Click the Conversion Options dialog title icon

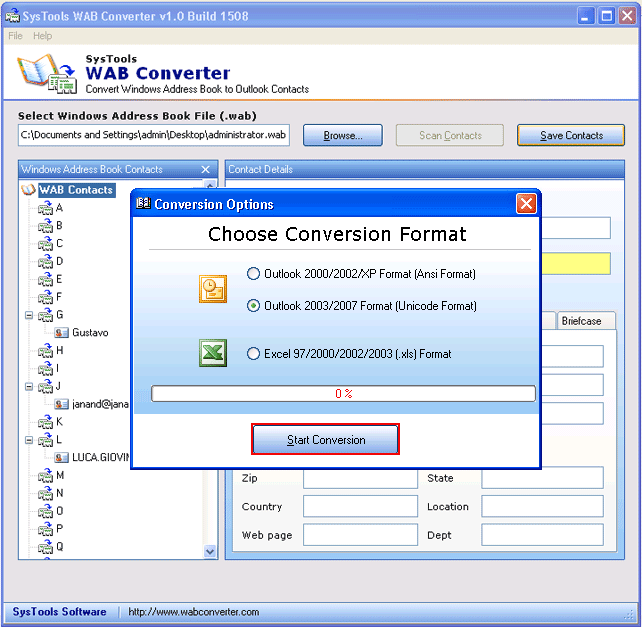[x=143, y=203]
